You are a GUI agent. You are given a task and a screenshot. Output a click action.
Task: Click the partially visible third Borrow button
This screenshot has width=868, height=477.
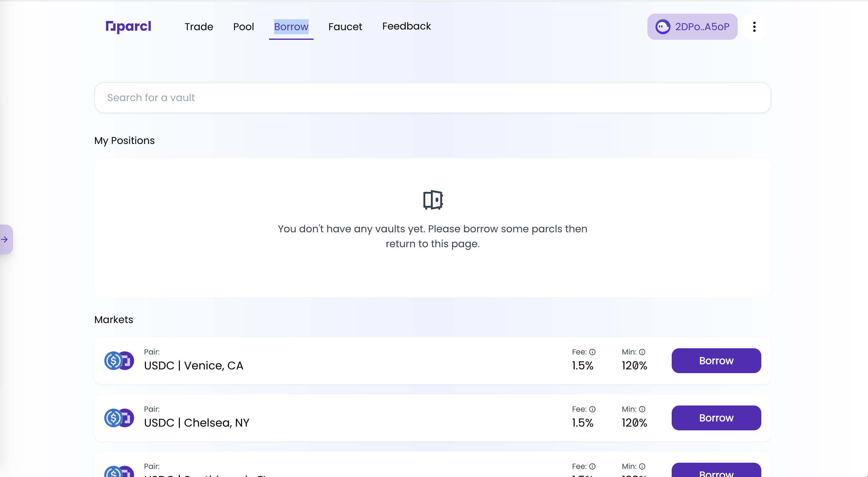pos(716,472)
